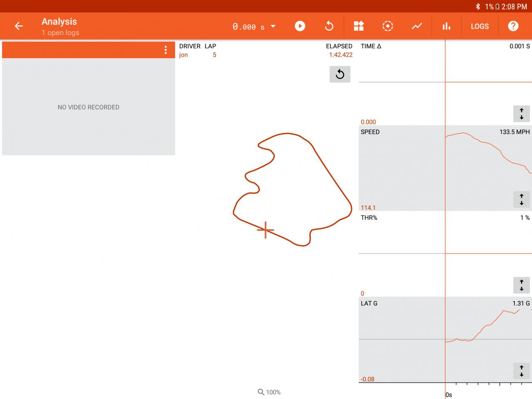Image resolution: width=532 pixels, height=399 pixels.
Task: Toggle the THR% chart scale arrows
Action: pos(521,285)
